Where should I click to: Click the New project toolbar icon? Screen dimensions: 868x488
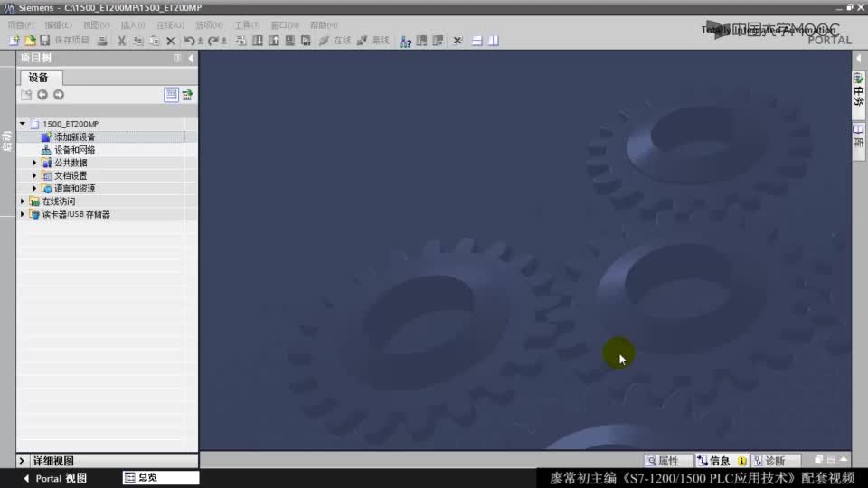coord(14,41)
